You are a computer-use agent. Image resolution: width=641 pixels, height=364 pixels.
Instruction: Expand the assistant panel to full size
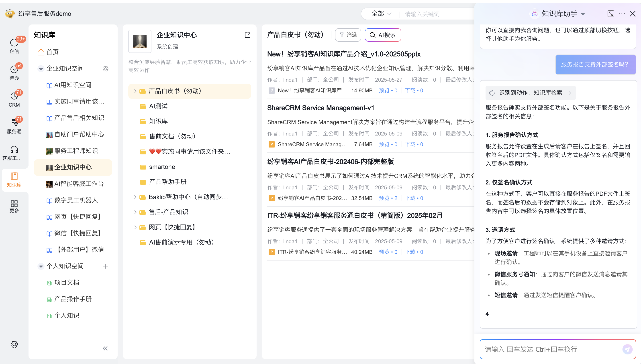(611, 14)
